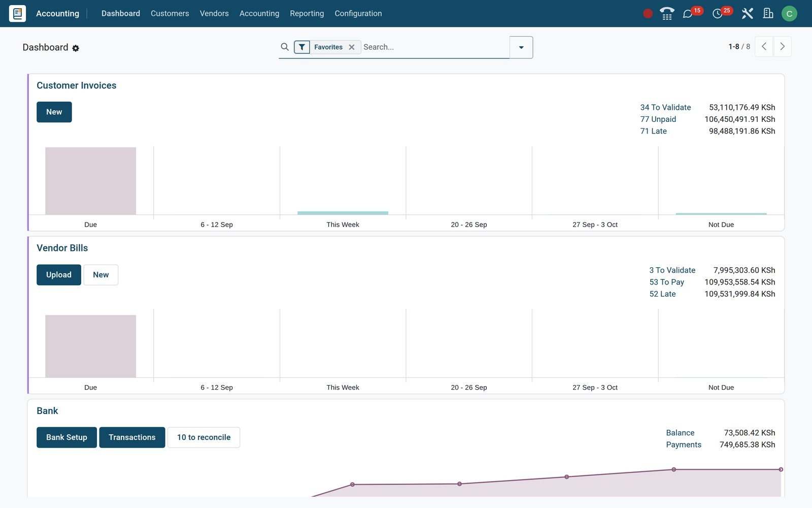Open bank Payments link
This screenshot has width=812, height=508.
(x=684, y=445)
